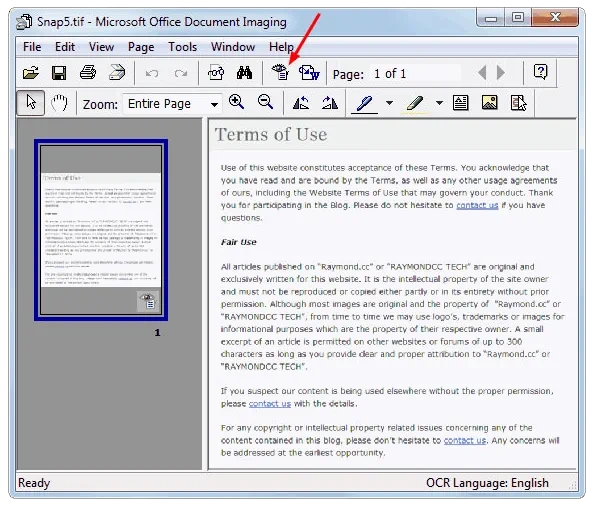Screen dimensions: 592x506
Task: Open the Help question mark icon
Action: [x=541, y=72]
